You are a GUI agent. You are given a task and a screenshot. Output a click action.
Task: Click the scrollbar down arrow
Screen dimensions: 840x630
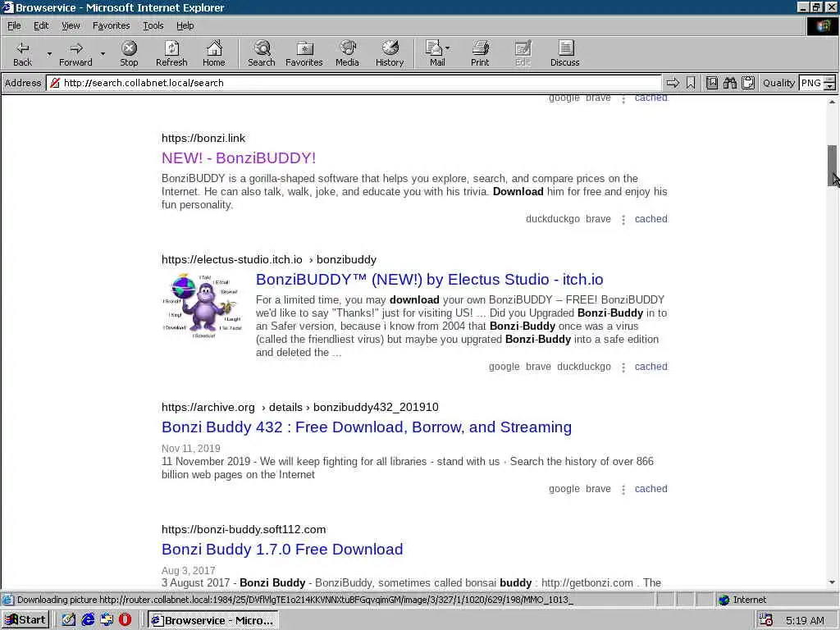pos(832,582)
